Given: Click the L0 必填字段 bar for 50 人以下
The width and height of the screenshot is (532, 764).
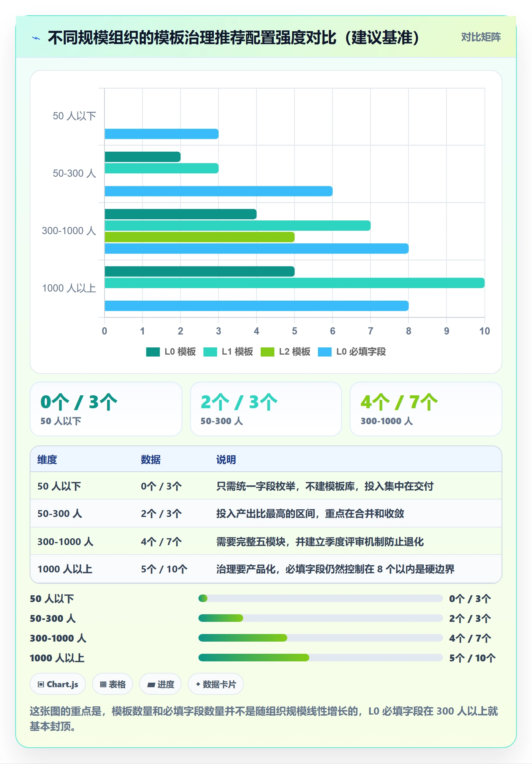Looking at the screenshot, I should click(x=161, y=134).
